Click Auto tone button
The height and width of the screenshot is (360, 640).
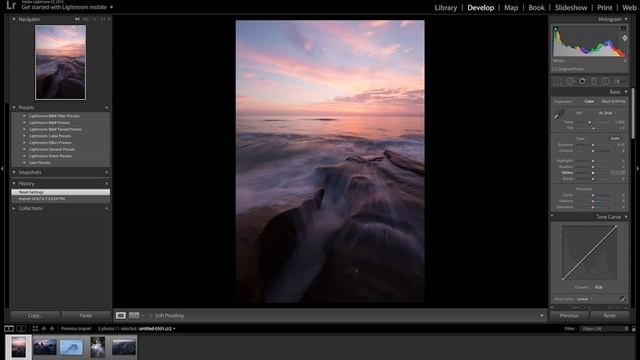pyautogui.click(x=615, y=139)
